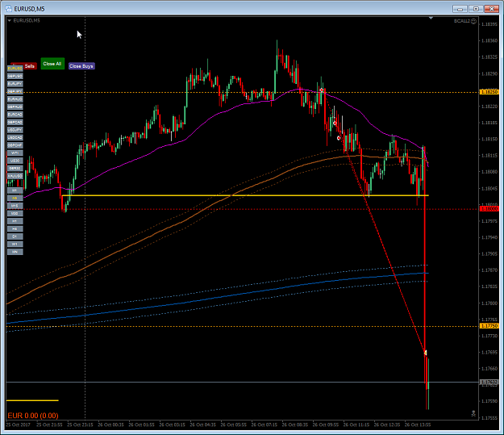Open the GBPCHF symbol

coord(15,145)
